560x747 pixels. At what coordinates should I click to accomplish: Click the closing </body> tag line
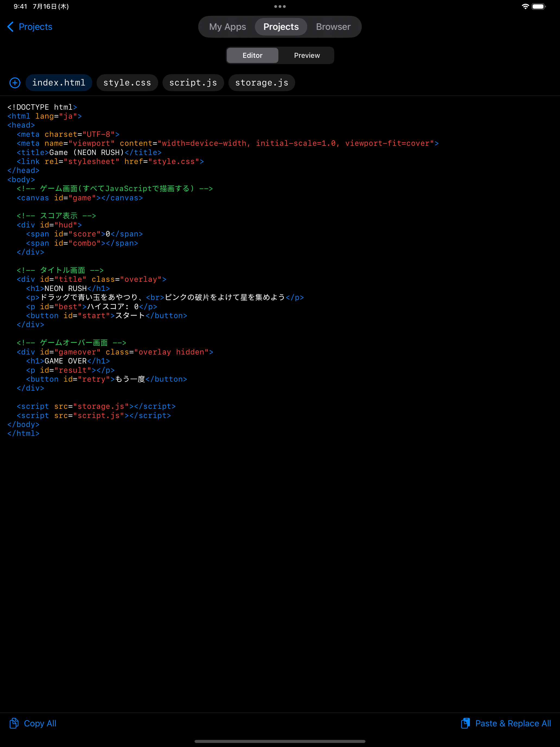pos(23,425)
